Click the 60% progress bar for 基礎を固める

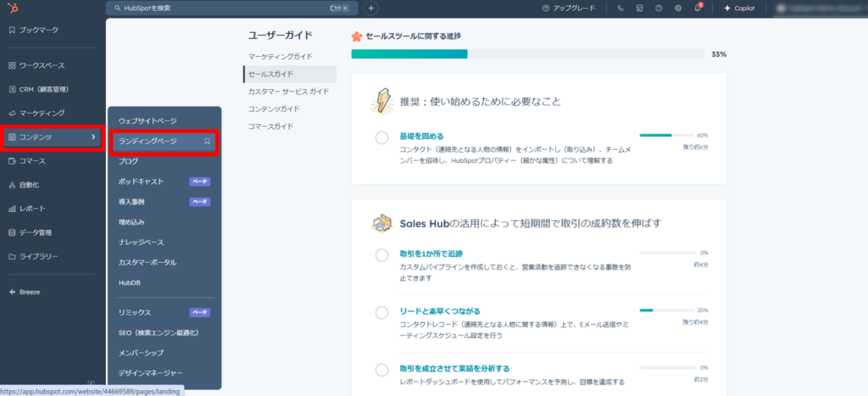point(666,135)
